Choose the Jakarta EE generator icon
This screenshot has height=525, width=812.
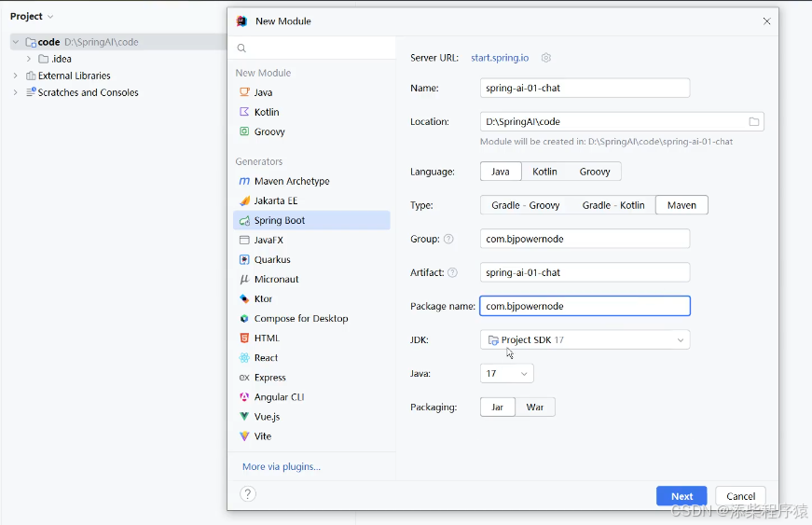[244, 200]
